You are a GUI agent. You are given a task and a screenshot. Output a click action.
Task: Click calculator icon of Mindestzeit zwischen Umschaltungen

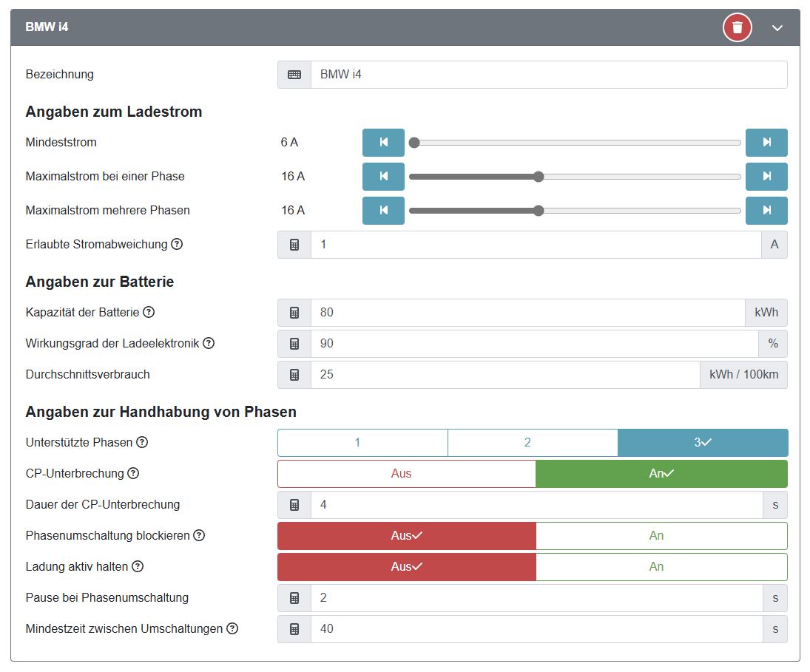tap(294, 628)
